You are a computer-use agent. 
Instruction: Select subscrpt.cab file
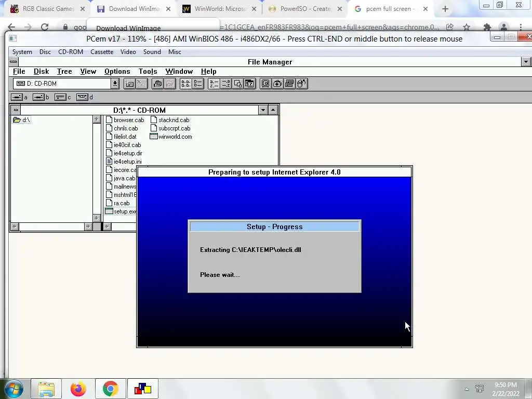(x=170, y=128)
